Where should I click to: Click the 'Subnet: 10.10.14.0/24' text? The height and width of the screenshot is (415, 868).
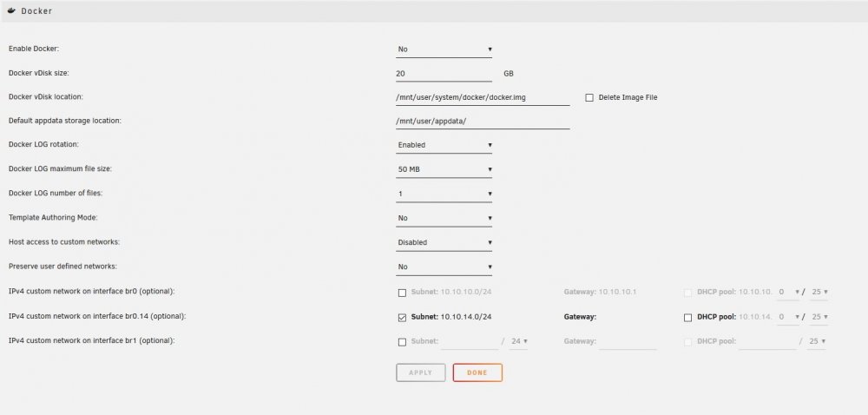click(x=451, y=317)
